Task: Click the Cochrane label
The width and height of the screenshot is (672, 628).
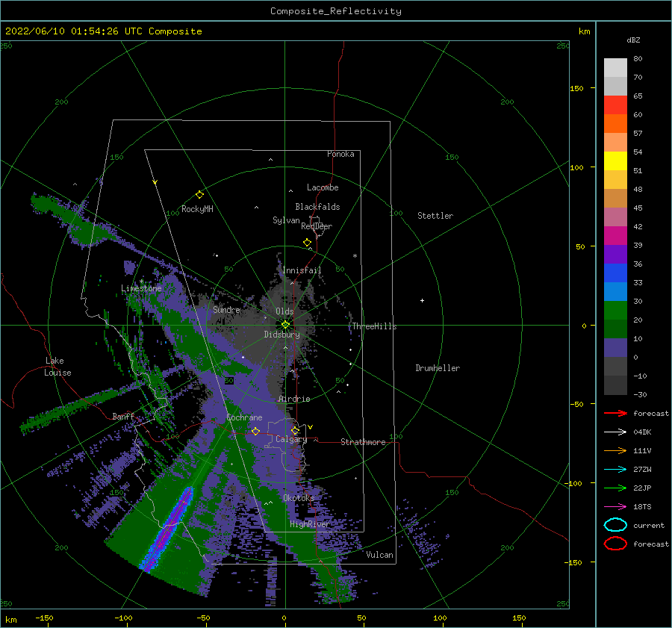Action: [244, 417]
